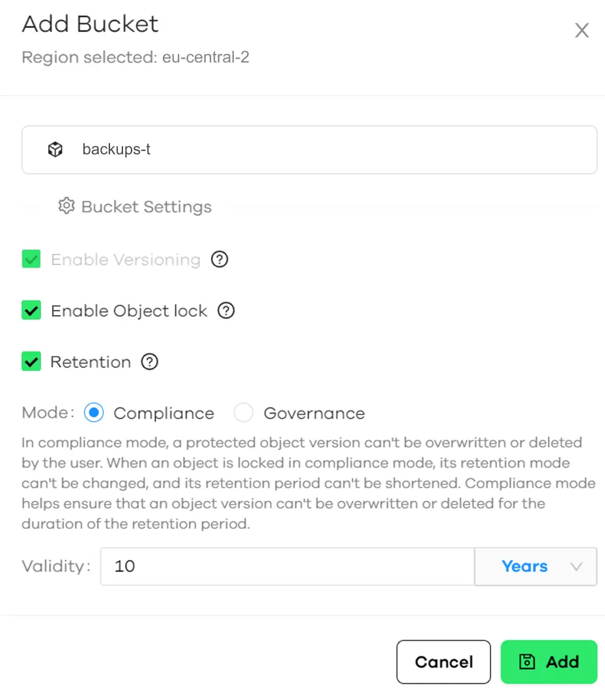Open the Enable Versioning help icon
Viewport: 605px width, 700px height.
[x=219, y=259]
